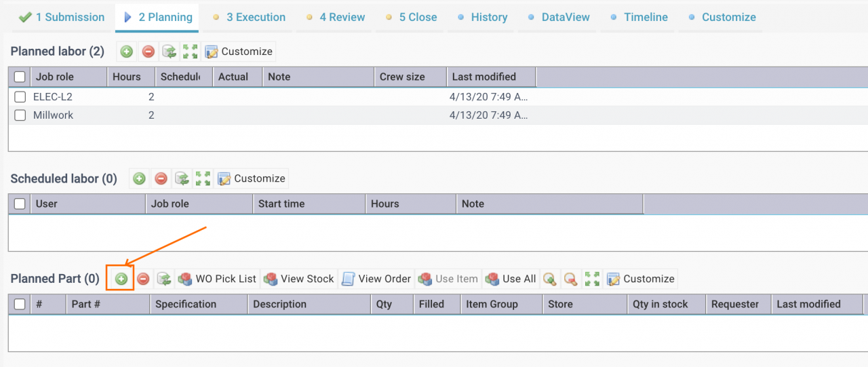The width and height of the screenshot is (868, 367).
Task: Click the Use All button
Action: coord(511,279)
